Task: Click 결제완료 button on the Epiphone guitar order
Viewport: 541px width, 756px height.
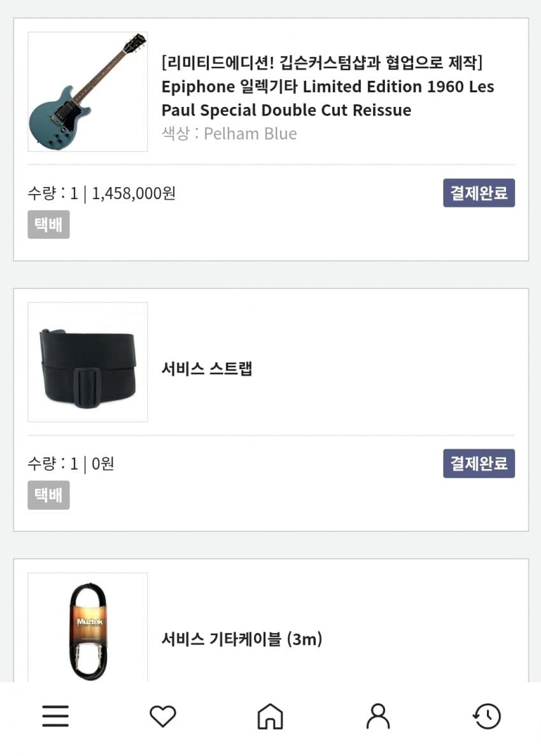Action: click(479, 193)
